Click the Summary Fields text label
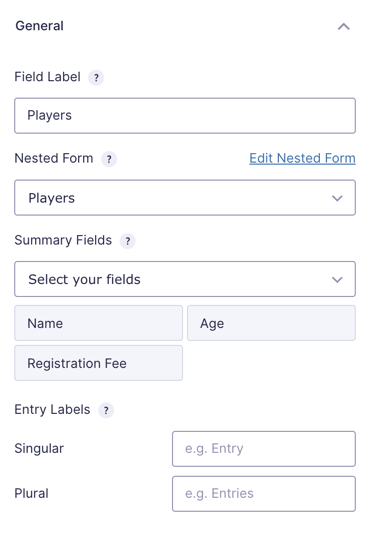Image resolution: width=370 pixels, height=541 pixels. pos(63,240)
